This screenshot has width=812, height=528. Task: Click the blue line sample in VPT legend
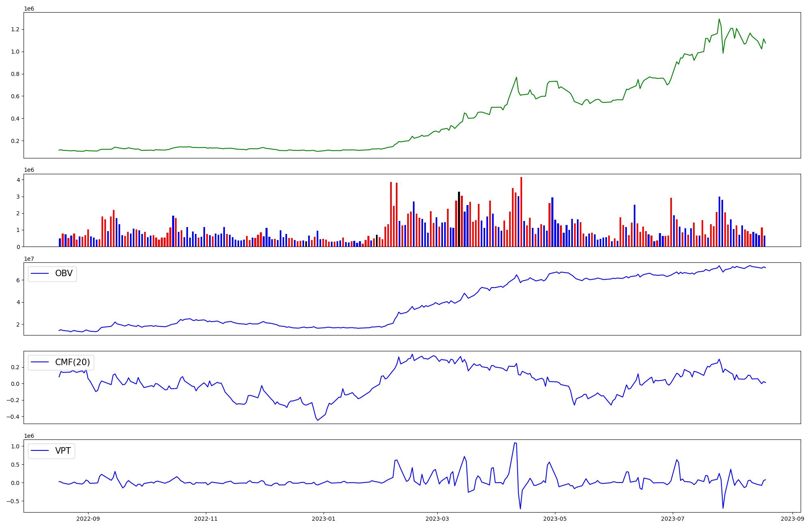[x=40, y=451]
